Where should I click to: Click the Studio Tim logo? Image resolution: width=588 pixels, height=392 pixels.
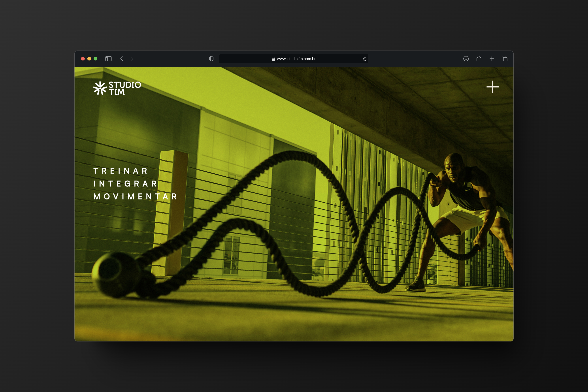tap(117, 88)
